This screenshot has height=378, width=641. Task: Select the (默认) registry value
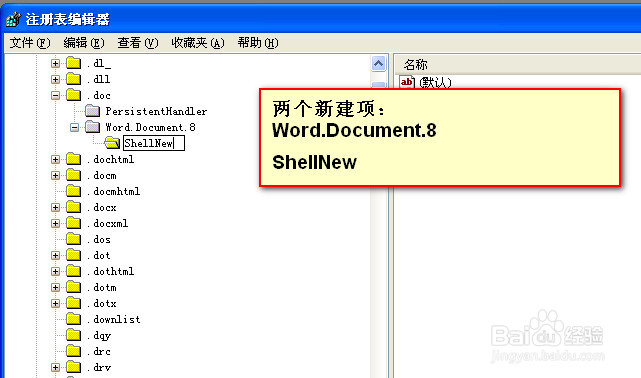point(435,83)
